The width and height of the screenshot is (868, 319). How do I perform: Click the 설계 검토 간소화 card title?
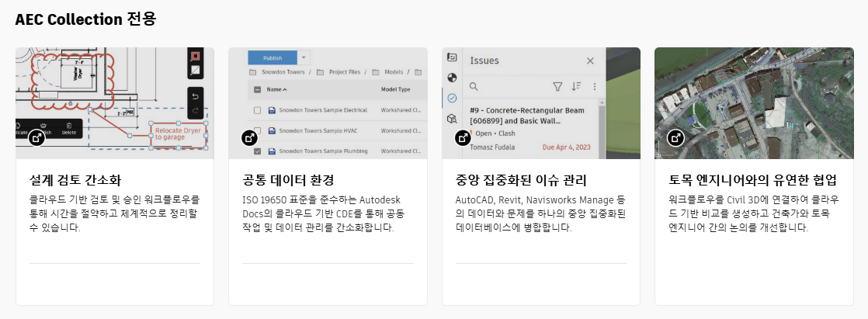75,181
